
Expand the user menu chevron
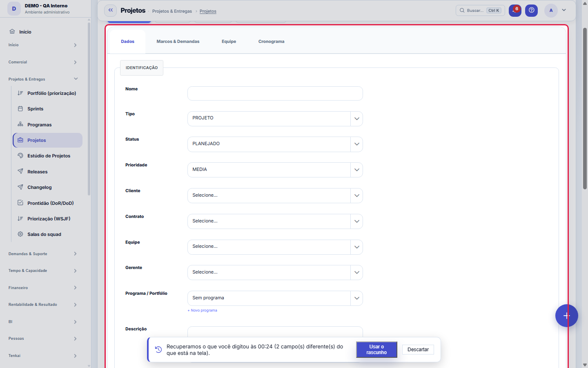564,10
